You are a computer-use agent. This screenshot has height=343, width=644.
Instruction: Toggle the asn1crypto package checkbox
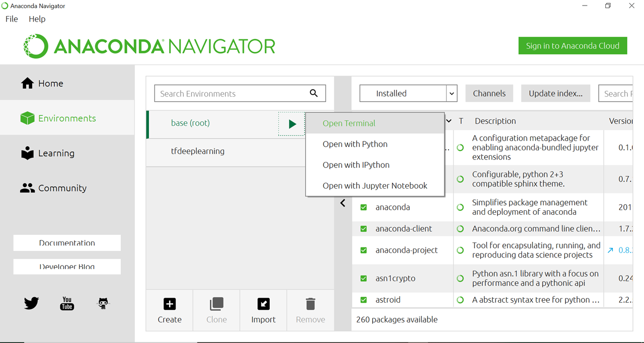(x=364, y=278)
